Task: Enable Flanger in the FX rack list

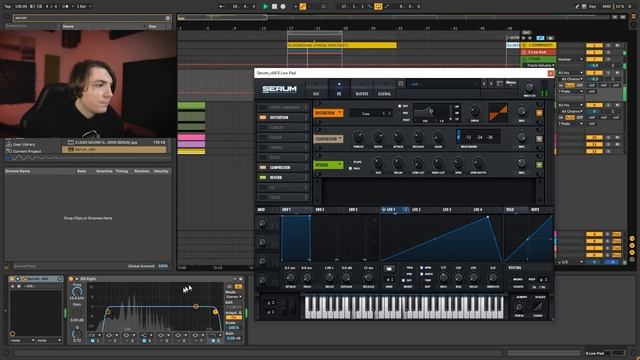Action: tap(263, 127)
